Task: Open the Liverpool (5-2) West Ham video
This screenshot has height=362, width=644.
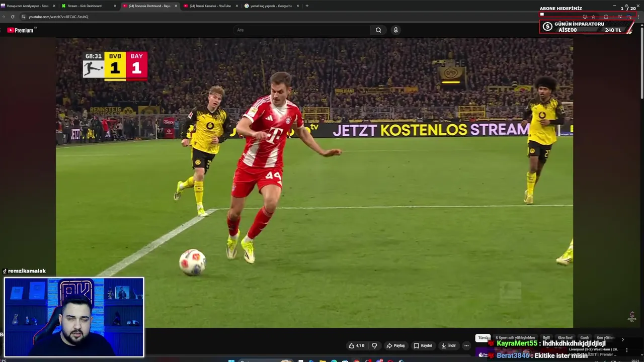Action: [x=594, y=349]
